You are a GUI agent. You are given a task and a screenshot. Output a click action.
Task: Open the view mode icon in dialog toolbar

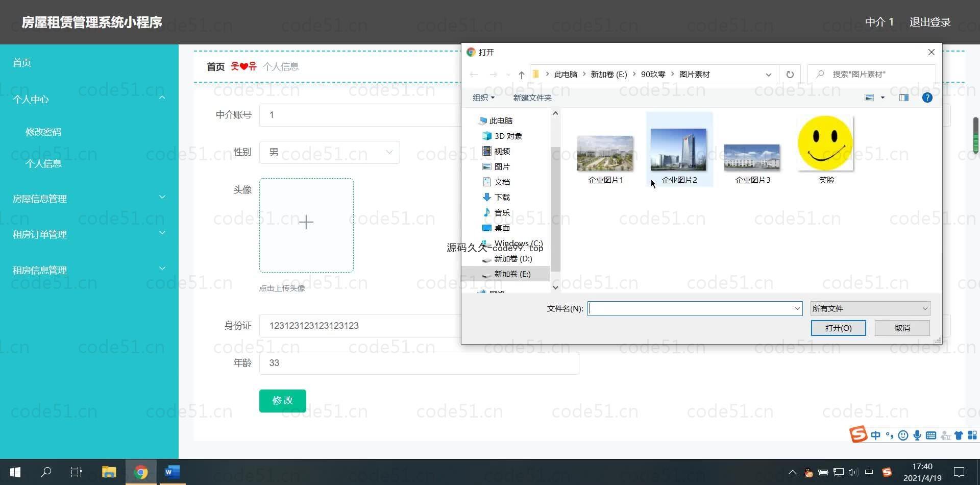pos(869,98)
